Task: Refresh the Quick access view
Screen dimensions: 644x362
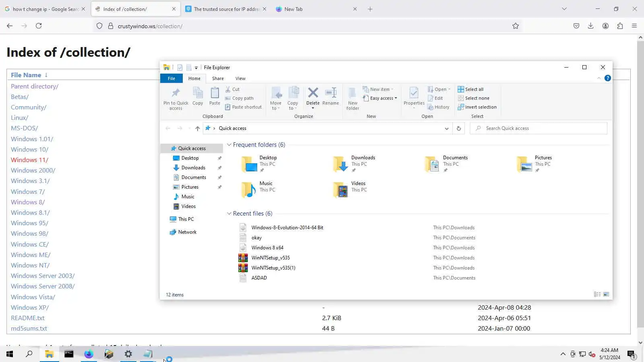Action: (x=458, y=128)
